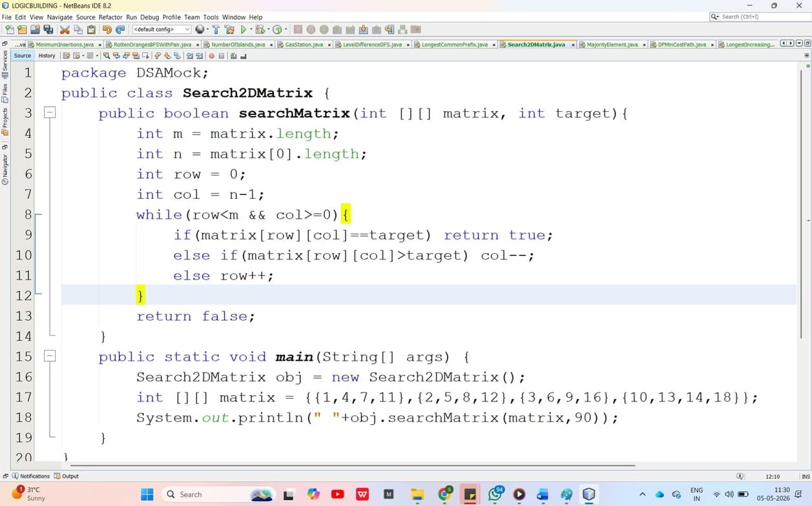
Task: Open WhatsApp from the taskbar
Action: (x=495, y=494)
